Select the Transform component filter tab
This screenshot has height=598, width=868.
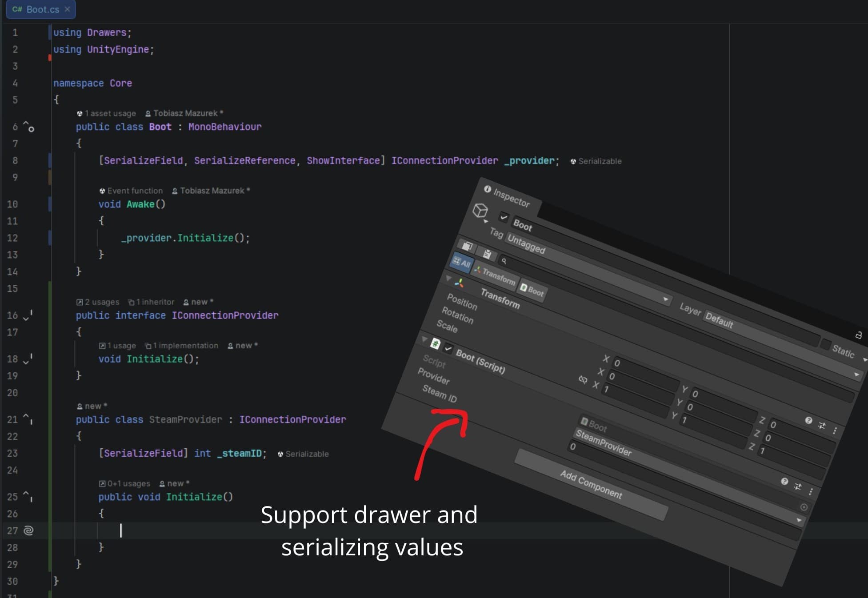coord(495,275)
